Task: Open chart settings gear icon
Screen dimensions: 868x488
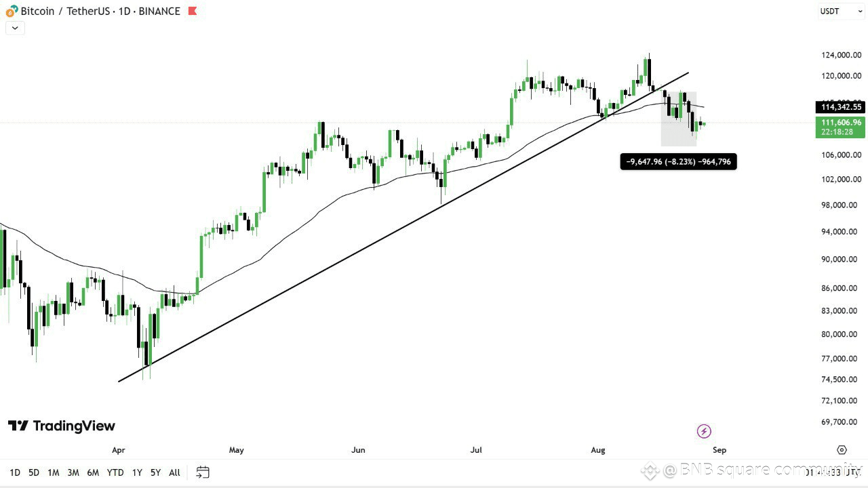Action: [x=842, y=450]
